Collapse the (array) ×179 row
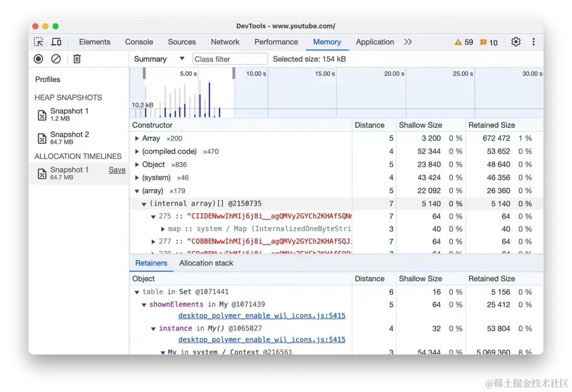The width and height of the screenshot is (572, 392). 137,191
